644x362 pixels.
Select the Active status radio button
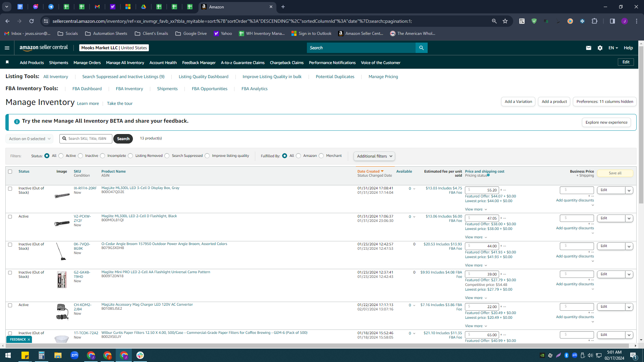(61, 156)
